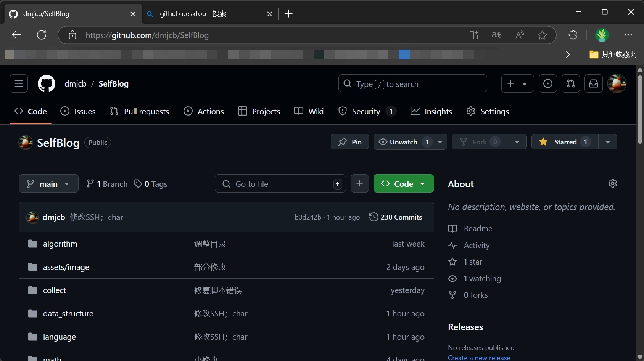Open the browser profile icon
This screenshot has width=644, height=361.
click(x=602, y=35)
